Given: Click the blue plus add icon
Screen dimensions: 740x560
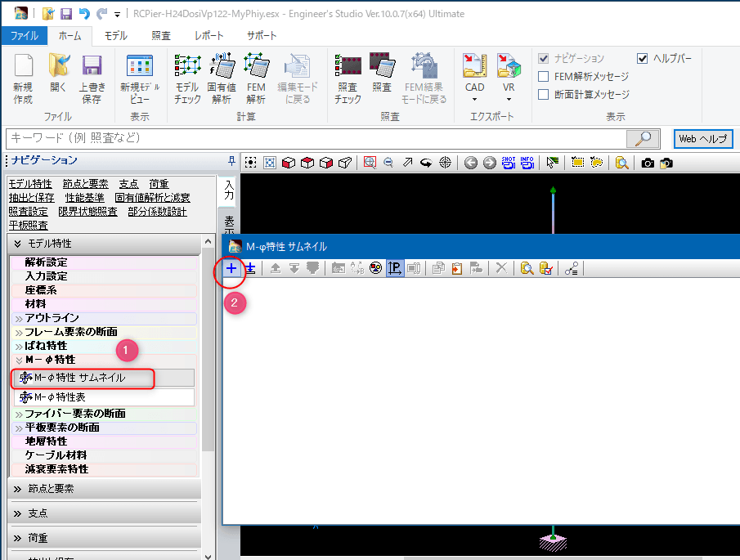Looking at the screenshot, I should (231, 268).
